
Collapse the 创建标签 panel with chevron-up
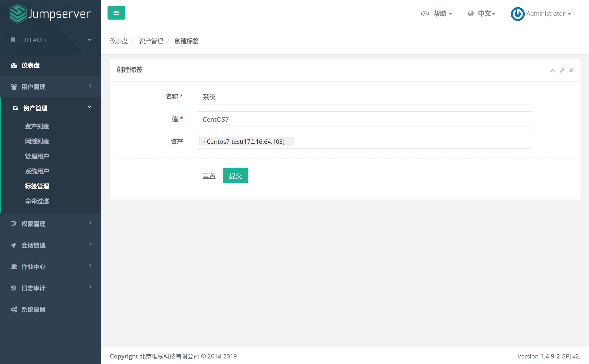[553, 70]
